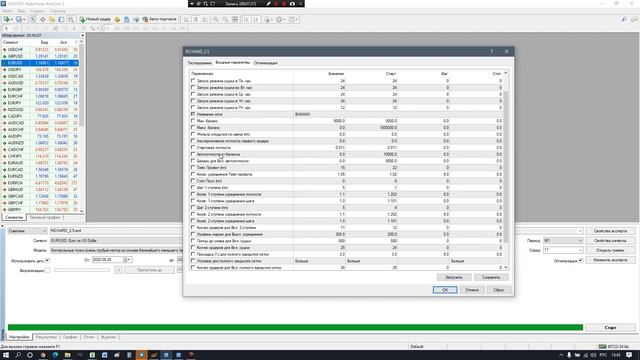Select the bar chart type icon
This screenshot has height=360, width=640.
click(x=186, y=19)
